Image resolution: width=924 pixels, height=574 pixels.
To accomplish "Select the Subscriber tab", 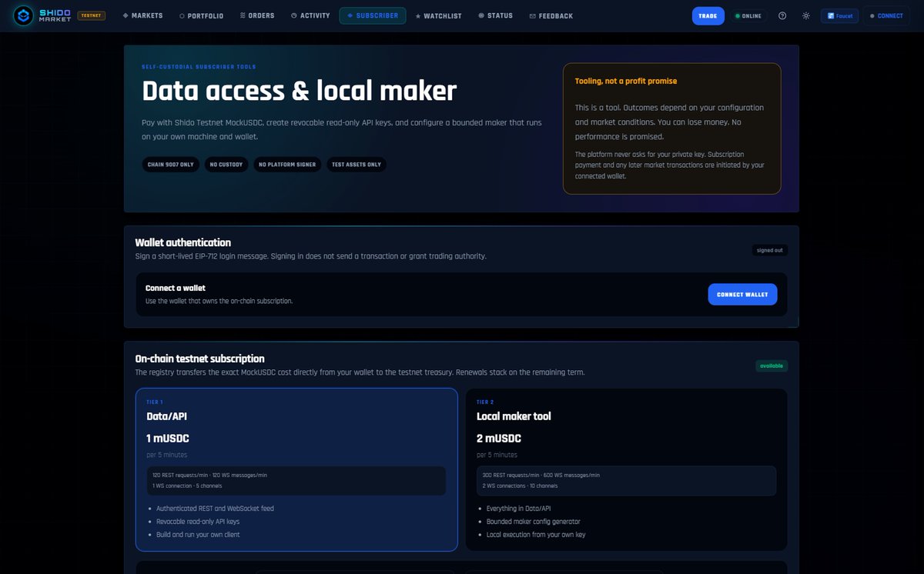I will [x=373, y=15].
